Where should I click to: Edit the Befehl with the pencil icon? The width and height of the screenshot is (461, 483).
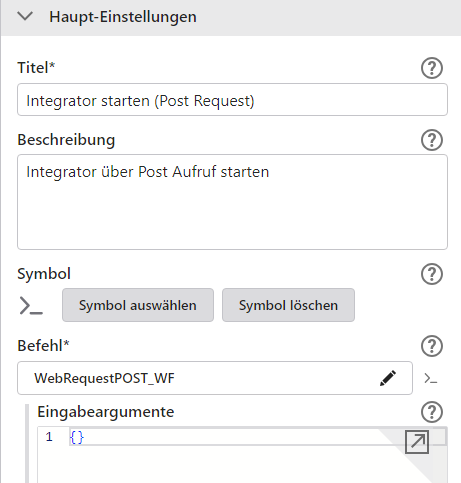388,378
